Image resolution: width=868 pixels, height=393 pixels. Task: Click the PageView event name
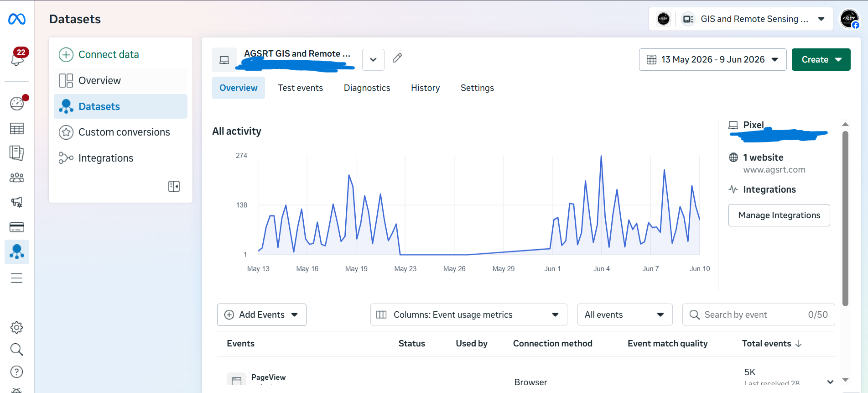click(x=268, y=377)
